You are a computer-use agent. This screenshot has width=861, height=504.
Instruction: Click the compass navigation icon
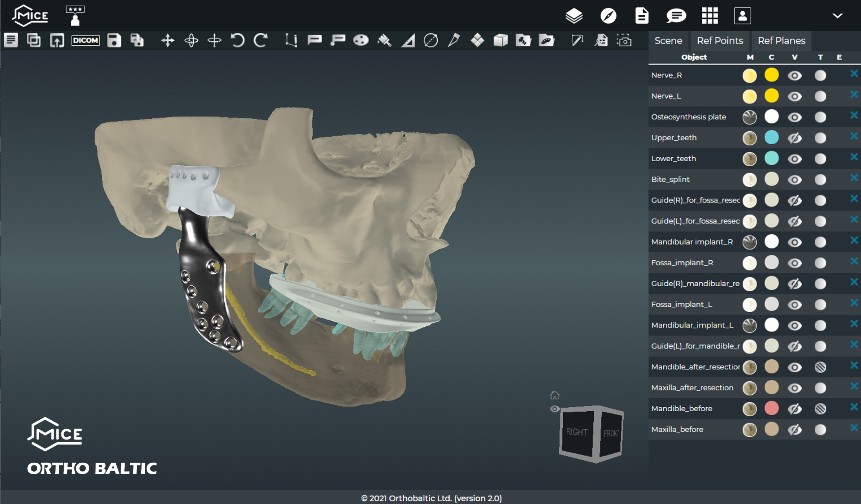tap(609, 16)
